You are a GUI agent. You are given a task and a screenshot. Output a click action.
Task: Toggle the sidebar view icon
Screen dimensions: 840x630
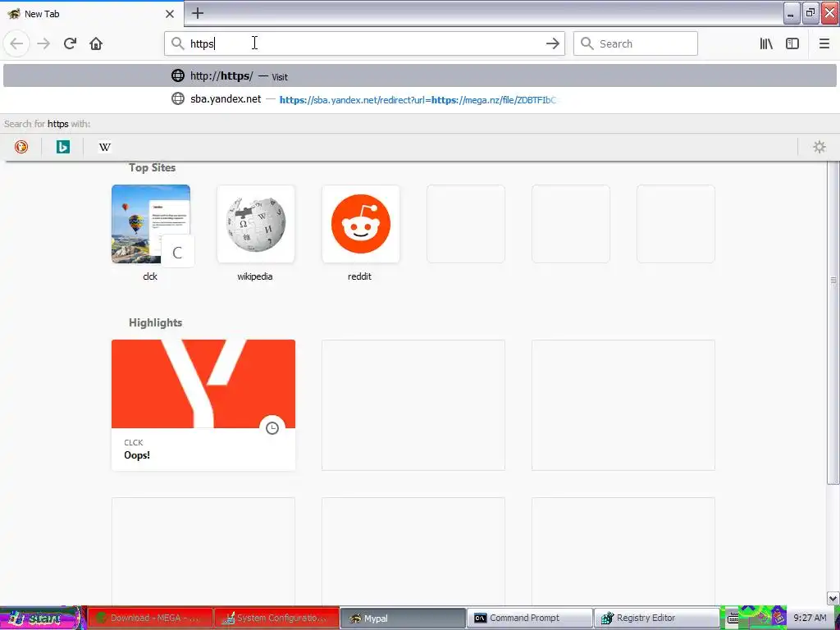pyautogui.click(x=792, y=43)
